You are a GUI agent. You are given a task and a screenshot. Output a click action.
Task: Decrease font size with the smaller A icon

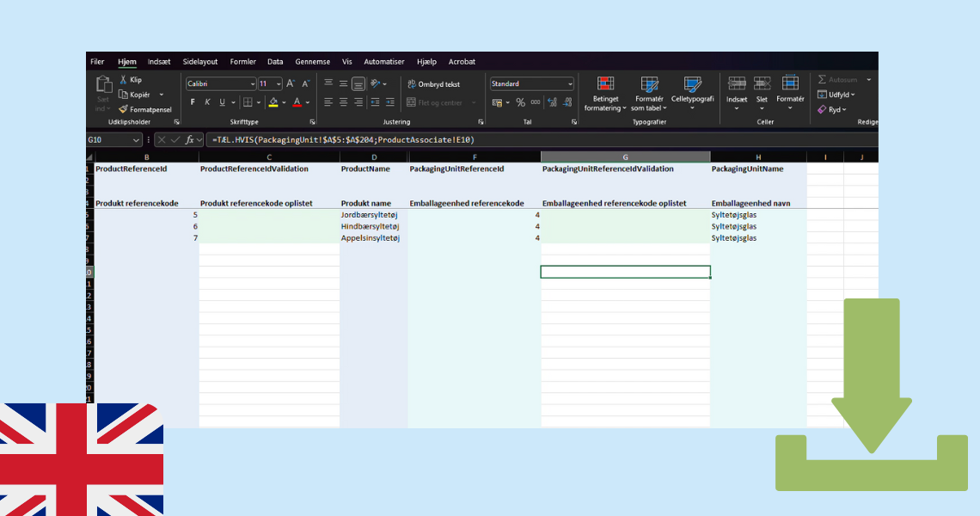point(306,83)
